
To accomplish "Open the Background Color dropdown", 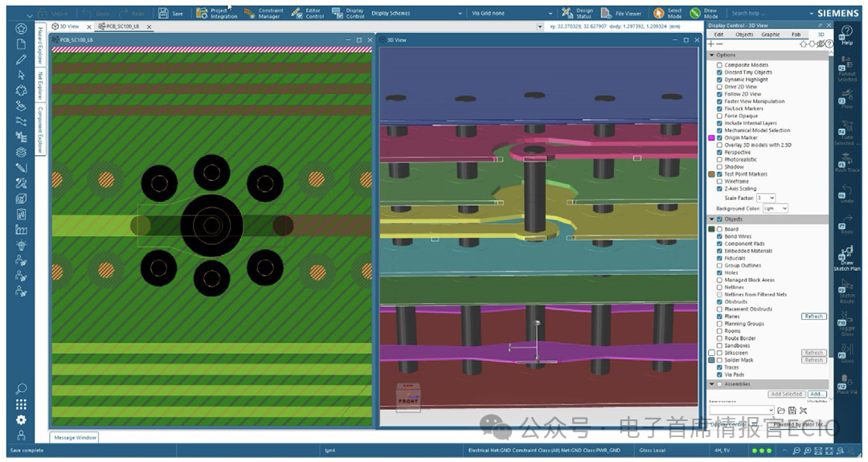I will (x=775, y=209).
